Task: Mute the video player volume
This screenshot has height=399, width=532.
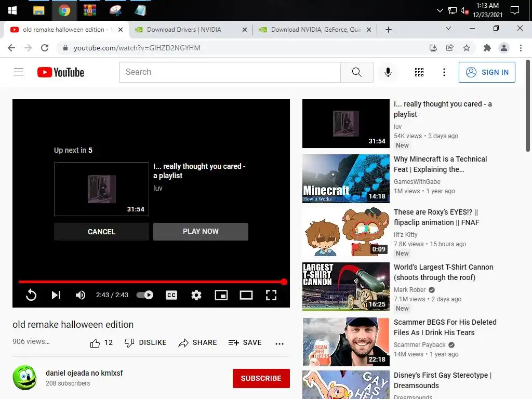Action: coord(81,295)
